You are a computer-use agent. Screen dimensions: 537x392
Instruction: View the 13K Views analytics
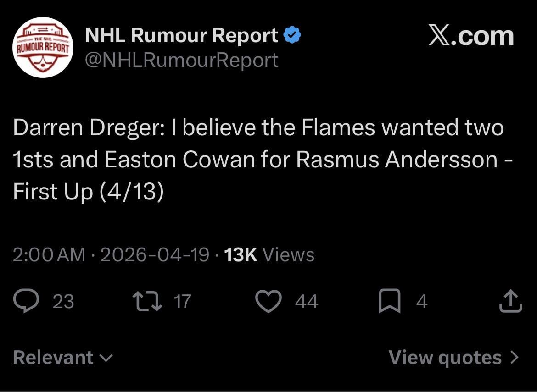[x=269, y=254]
